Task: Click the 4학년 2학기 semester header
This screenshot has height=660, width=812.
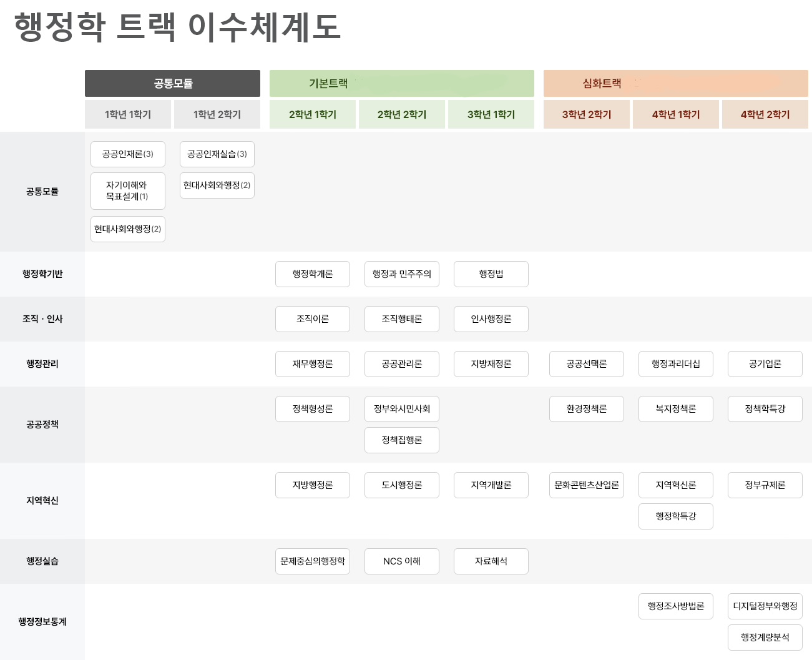Action: click(x=765, y=115)
